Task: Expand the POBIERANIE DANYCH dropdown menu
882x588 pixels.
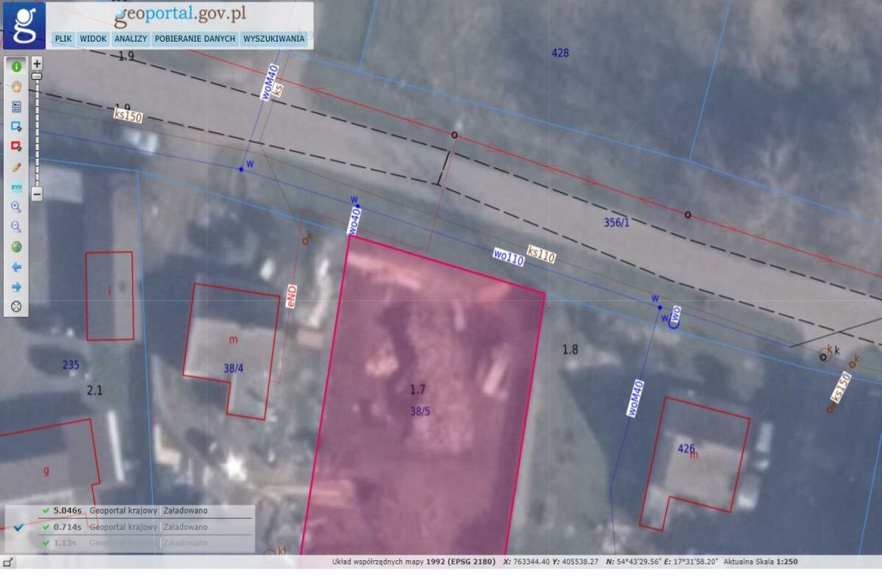Action: tap(195, 39)
